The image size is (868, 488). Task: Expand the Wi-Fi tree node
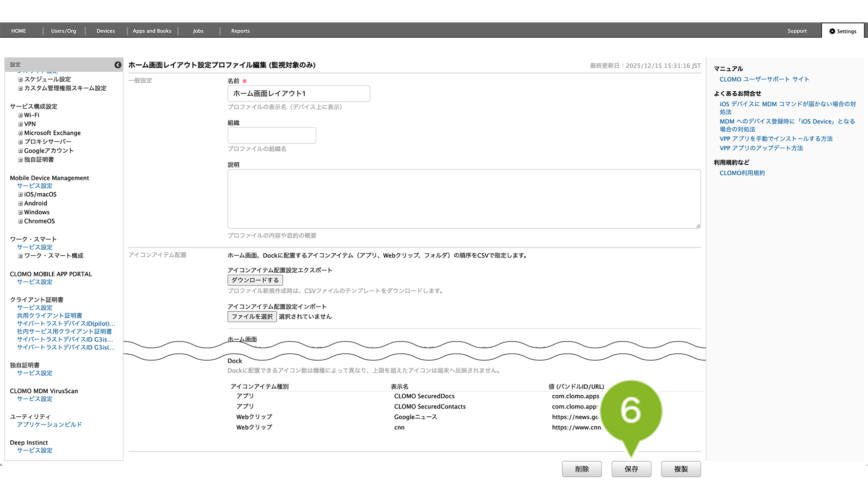pos(21,116)
